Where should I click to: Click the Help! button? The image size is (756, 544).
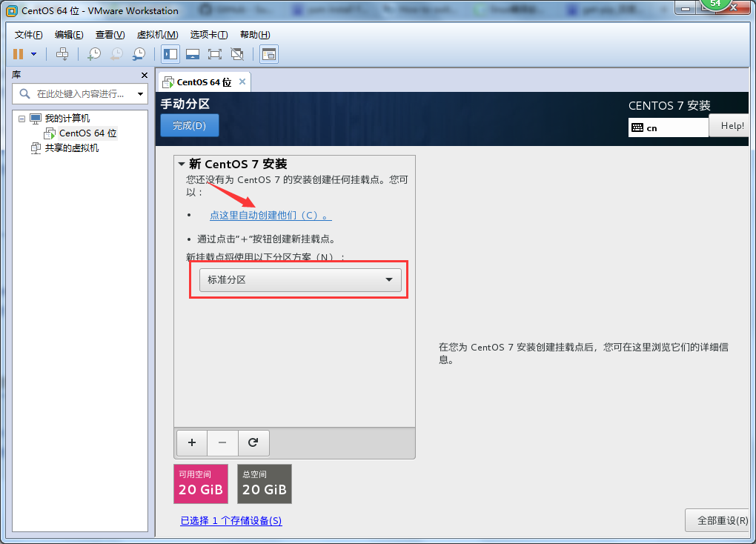click(729, 126)
